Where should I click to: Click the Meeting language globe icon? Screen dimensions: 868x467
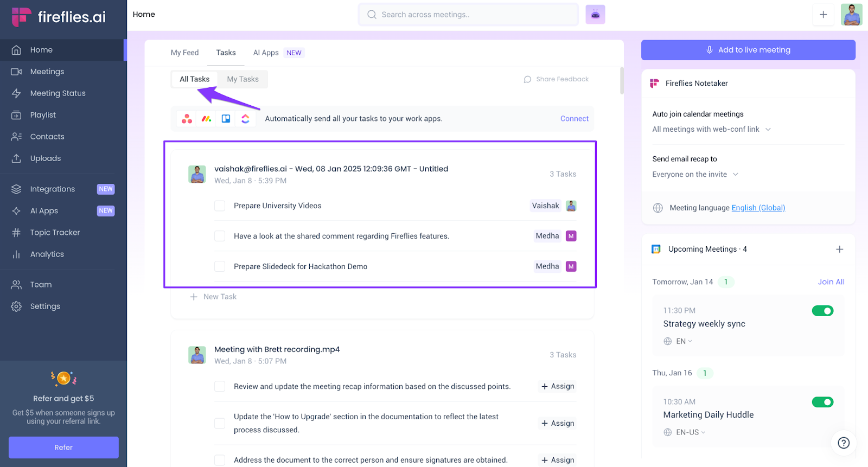[x=658, y=208]
